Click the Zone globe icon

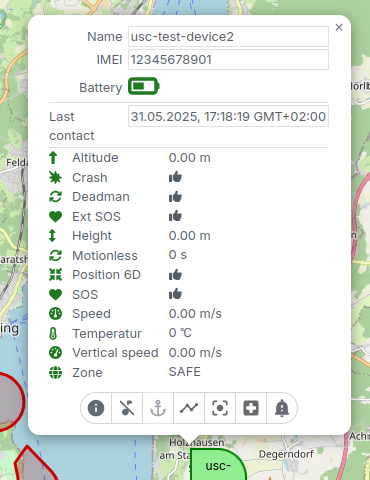click(x=55, y=372)
